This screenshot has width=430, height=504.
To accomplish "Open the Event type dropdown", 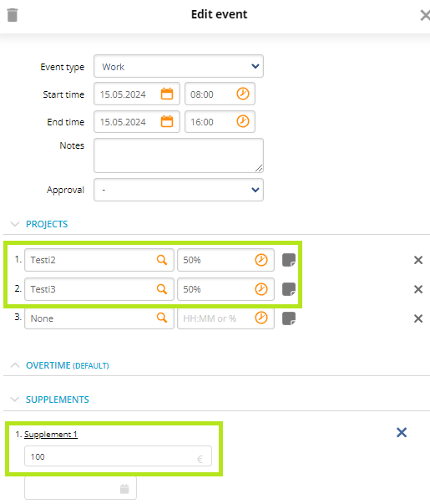I will pos(179,66).
